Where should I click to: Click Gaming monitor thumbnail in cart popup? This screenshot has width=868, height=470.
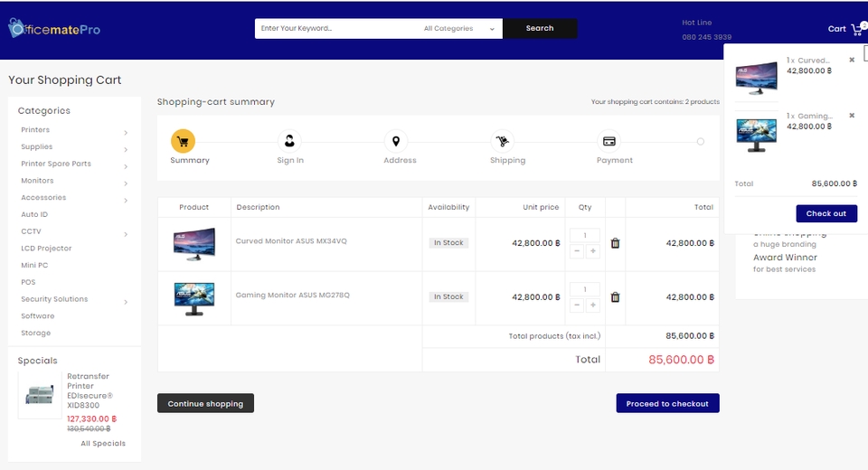point(756,135)
